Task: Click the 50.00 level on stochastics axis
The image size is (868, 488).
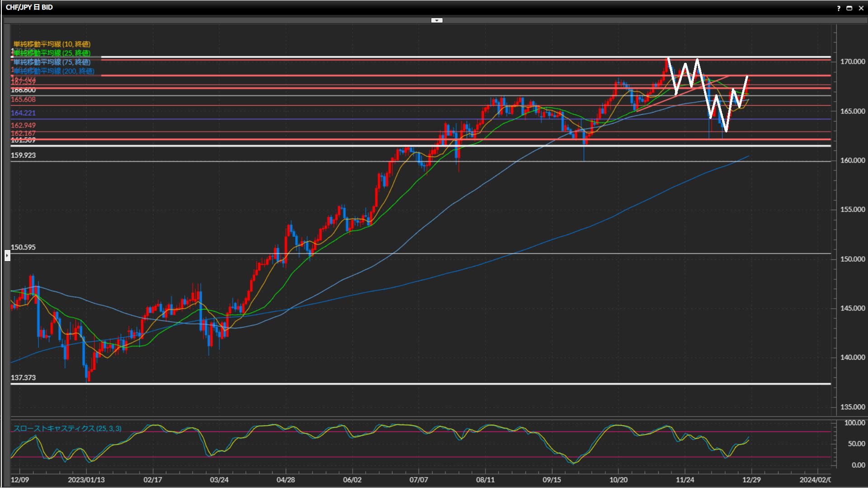Action: click(856, 444)
